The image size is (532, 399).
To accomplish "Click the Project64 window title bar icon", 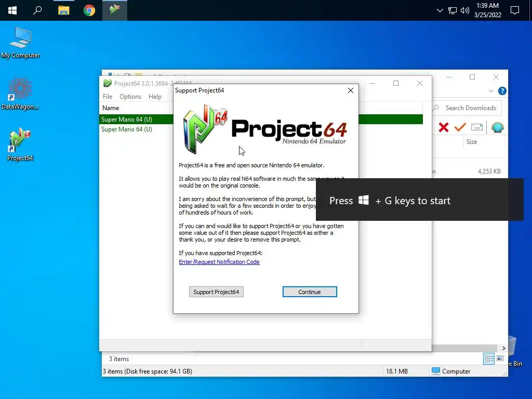I will [x=108, y=83].
